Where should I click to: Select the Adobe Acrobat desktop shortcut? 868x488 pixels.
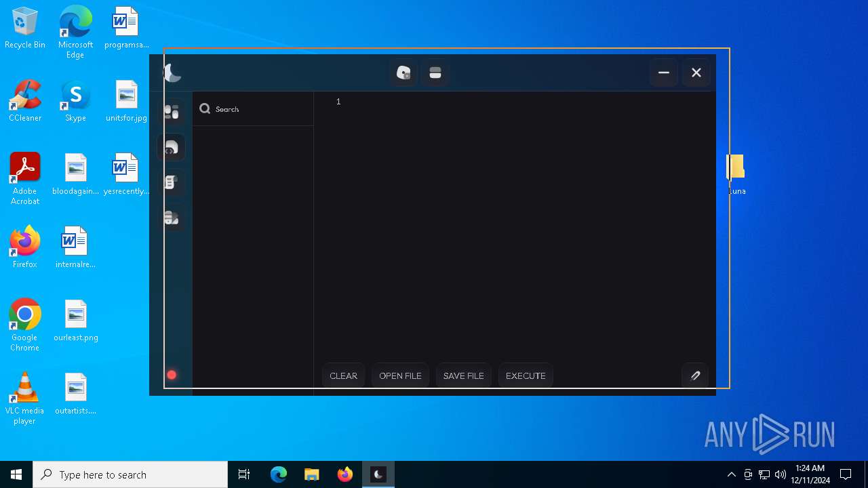(x=25, y=179)
